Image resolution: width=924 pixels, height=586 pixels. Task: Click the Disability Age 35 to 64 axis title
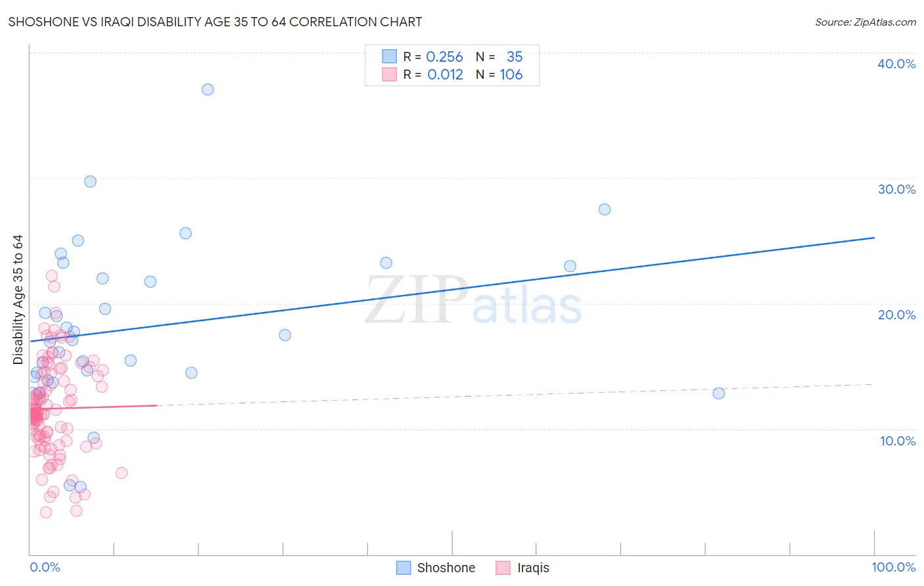coord(18,300)
